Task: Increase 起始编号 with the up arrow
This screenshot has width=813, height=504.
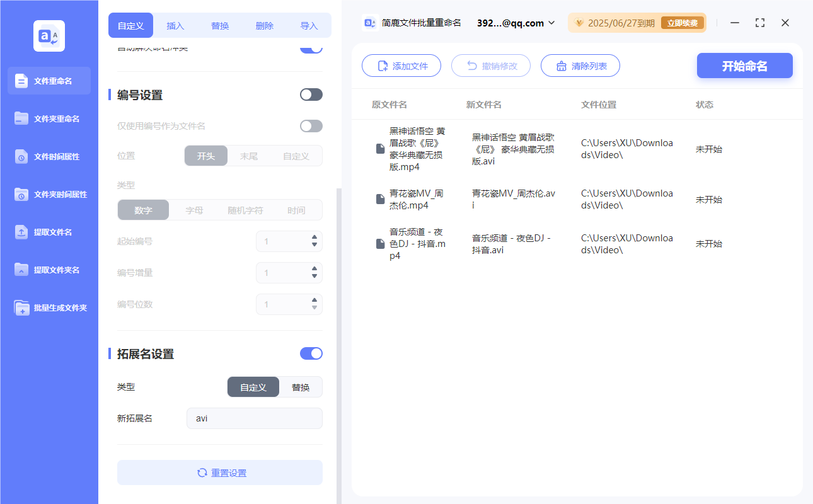Action: click(x=313, y=238)
